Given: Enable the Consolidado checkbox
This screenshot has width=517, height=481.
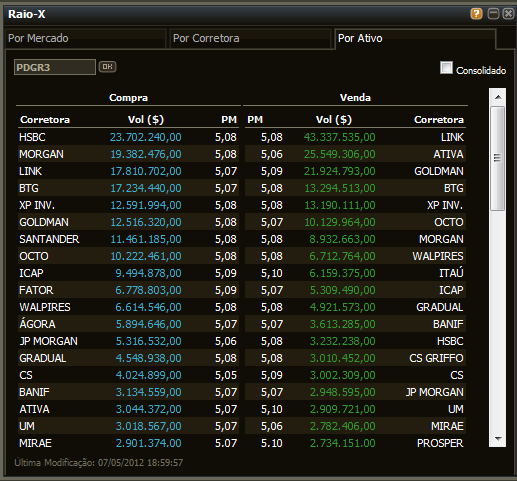Looking at the screenshot, I should pos(446,68).
